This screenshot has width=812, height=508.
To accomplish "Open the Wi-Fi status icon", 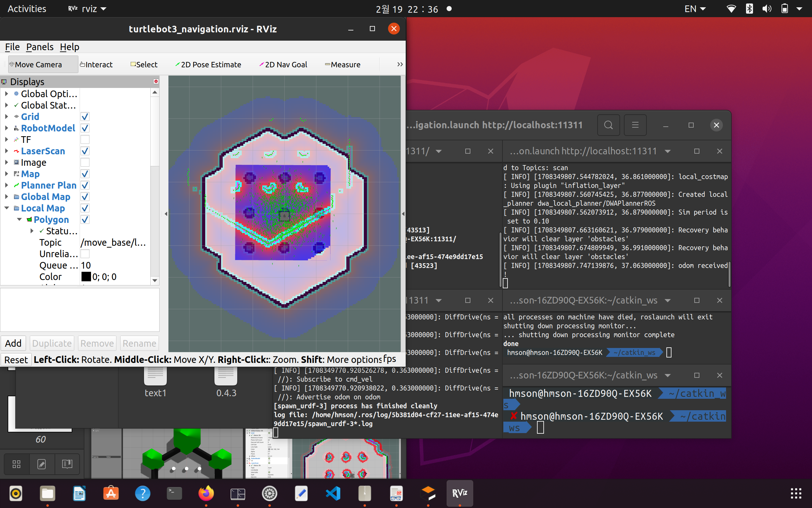I will click(x=731, y=9).
